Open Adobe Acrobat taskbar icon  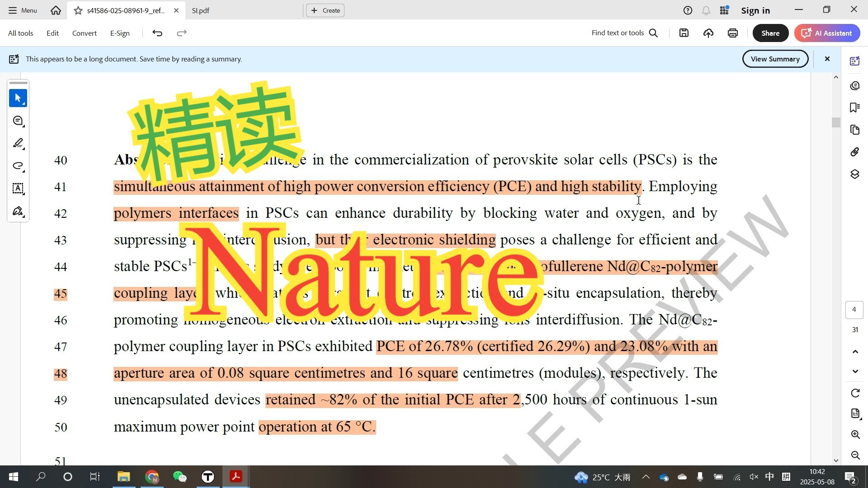point(236,477)
